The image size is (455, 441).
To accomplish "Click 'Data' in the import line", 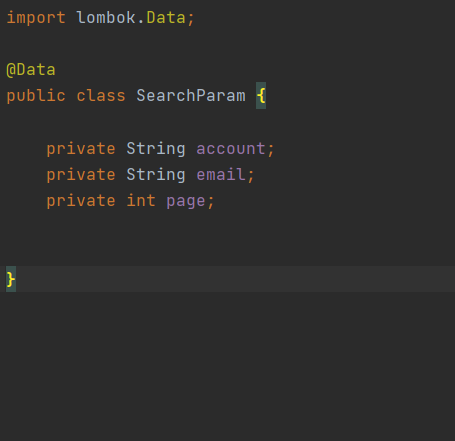I will [166, 17].
